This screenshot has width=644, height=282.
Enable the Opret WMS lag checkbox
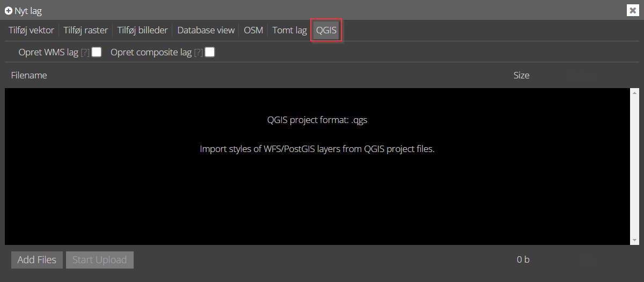[97, 52]
